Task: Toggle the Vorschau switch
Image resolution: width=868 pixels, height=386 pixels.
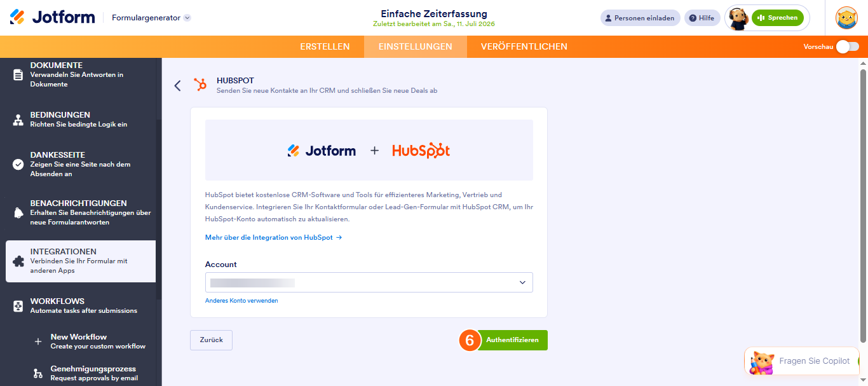Action: coord(848,46)
